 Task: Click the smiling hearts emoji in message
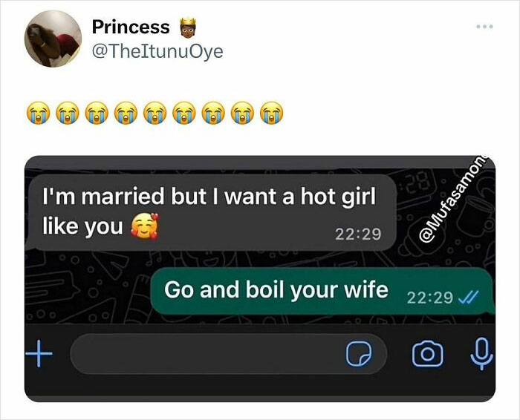pyautogui.click(x=144, y=226)
